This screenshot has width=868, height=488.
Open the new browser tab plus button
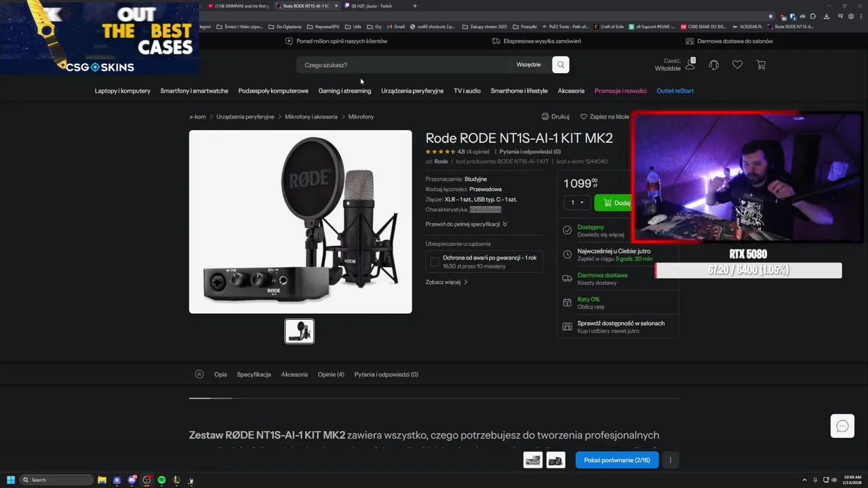415,6
